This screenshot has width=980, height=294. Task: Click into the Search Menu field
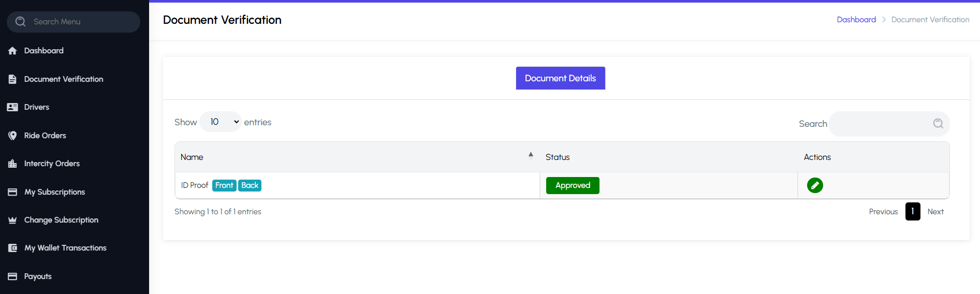tap(78, 22)
